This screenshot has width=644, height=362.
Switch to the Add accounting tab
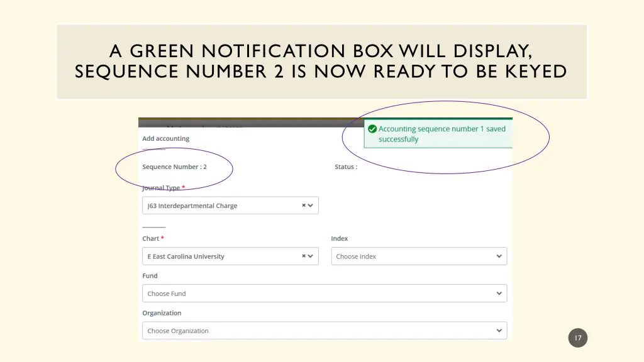click(x=165, y=138)
